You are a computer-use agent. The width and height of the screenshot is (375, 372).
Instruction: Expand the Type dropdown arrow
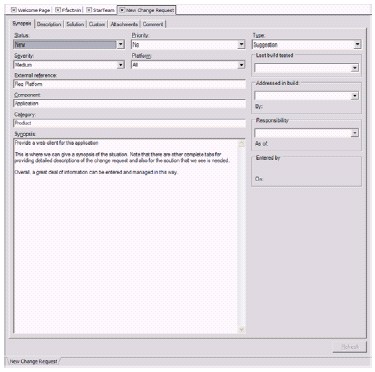tap(357, 44)
